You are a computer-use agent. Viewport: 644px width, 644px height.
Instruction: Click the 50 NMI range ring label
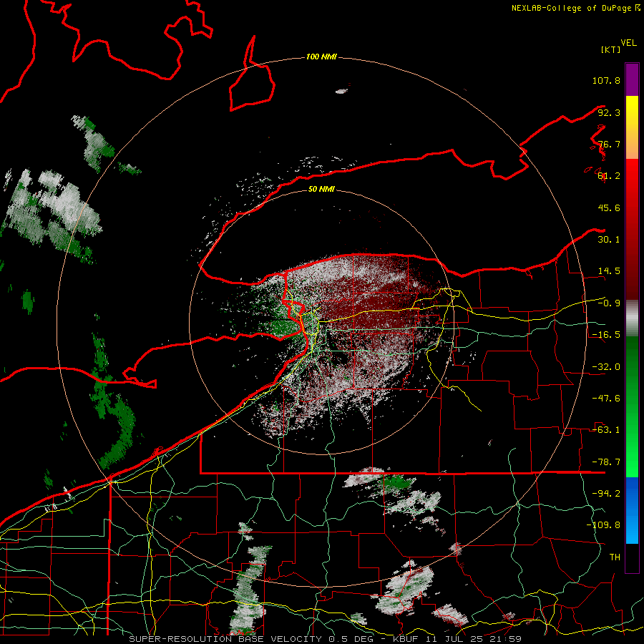point(321,189)
